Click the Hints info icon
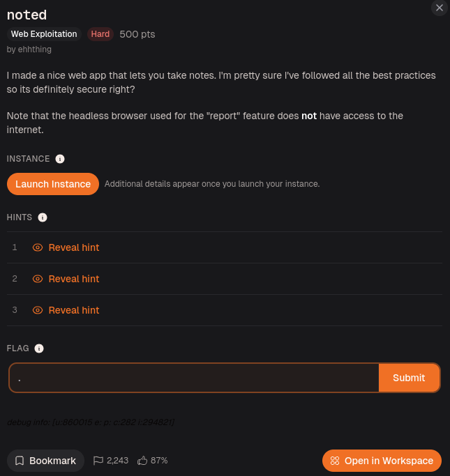The height and width of the screenshot is (476, 450). pos(43,217)
